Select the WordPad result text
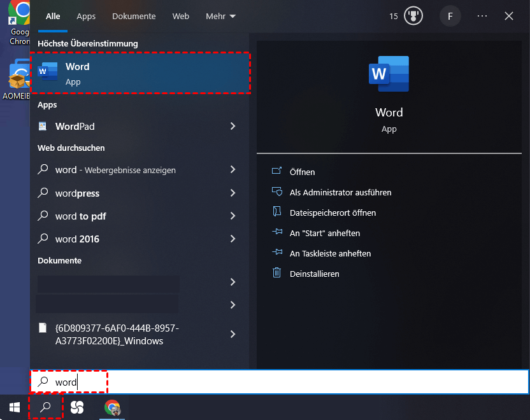530x420 pixels. [75, 126]
